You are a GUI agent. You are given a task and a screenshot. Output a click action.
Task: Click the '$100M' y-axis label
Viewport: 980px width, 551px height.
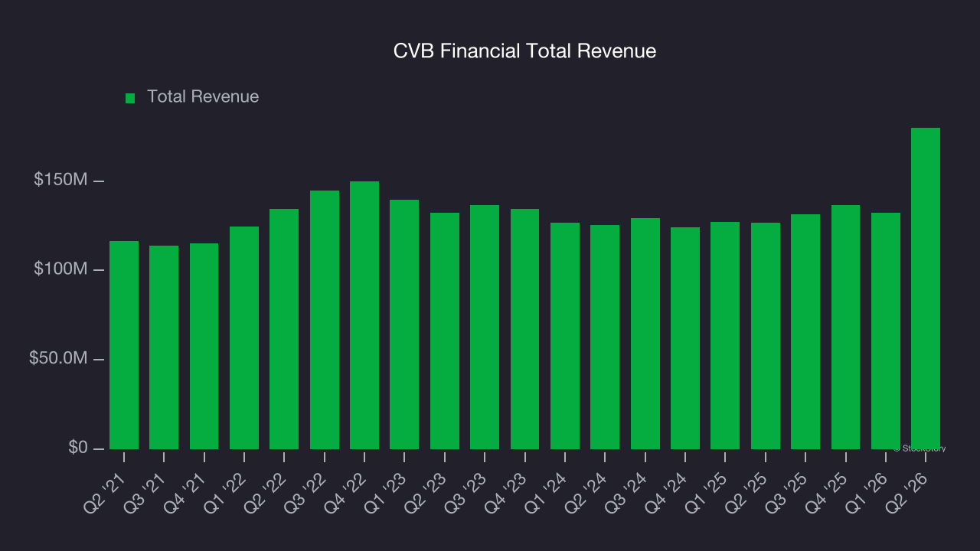[x=60, y=269]
